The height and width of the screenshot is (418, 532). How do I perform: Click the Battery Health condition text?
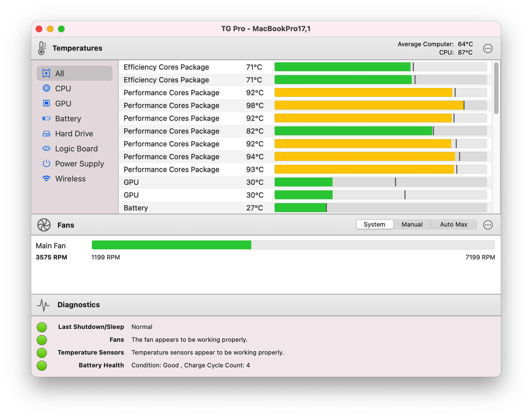pyautogui.click(x=191, y=365)
